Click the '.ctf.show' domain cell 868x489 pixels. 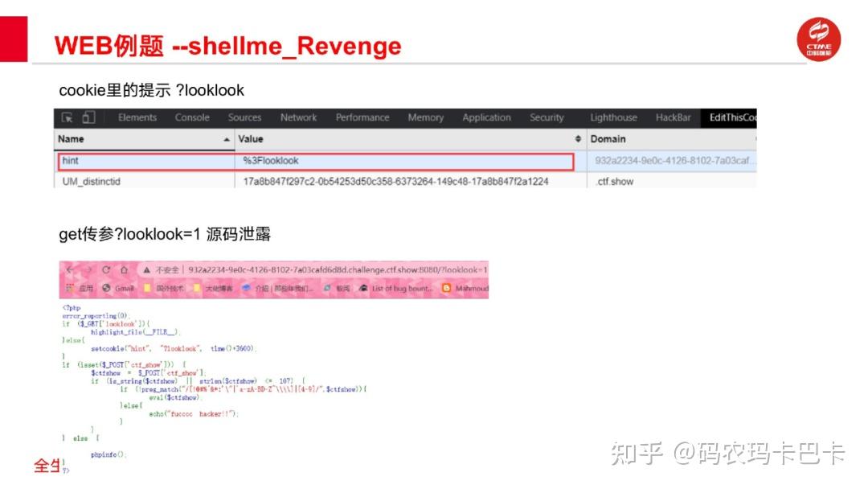click(615, 182)
